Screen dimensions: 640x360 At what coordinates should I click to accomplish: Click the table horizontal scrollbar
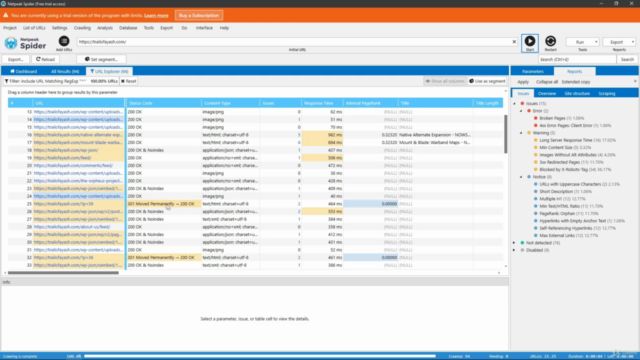pos(63,273)
